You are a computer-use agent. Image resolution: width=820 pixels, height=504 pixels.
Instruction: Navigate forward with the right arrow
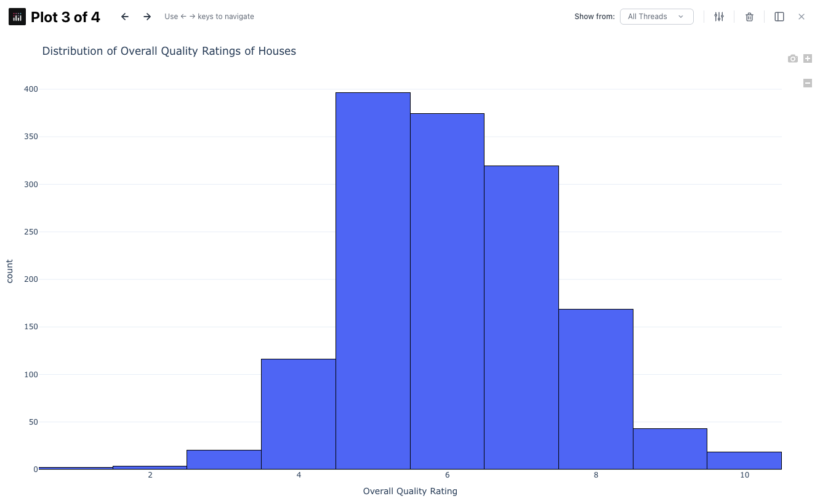147,17
